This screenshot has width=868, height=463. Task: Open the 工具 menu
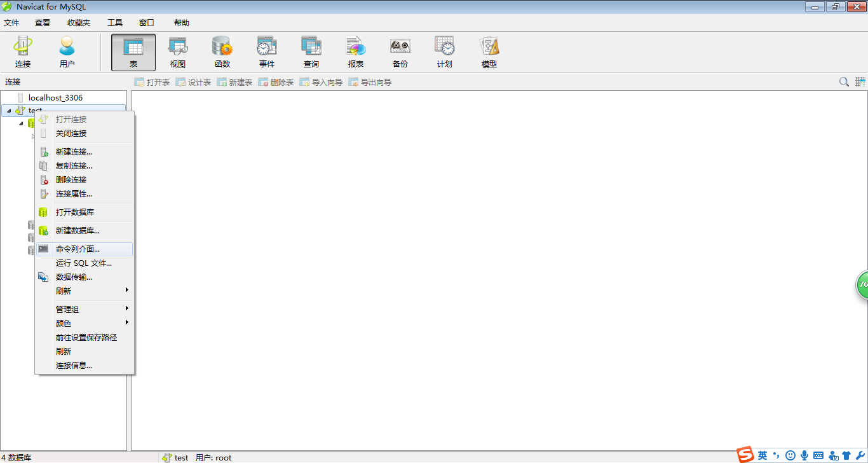115,22
